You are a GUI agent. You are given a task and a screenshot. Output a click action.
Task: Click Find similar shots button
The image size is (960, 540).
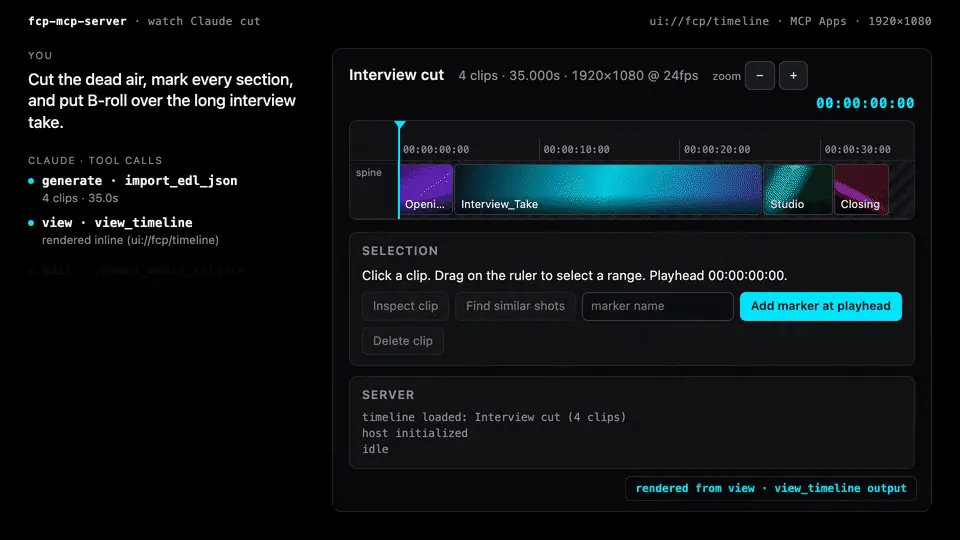click(516, 306)
